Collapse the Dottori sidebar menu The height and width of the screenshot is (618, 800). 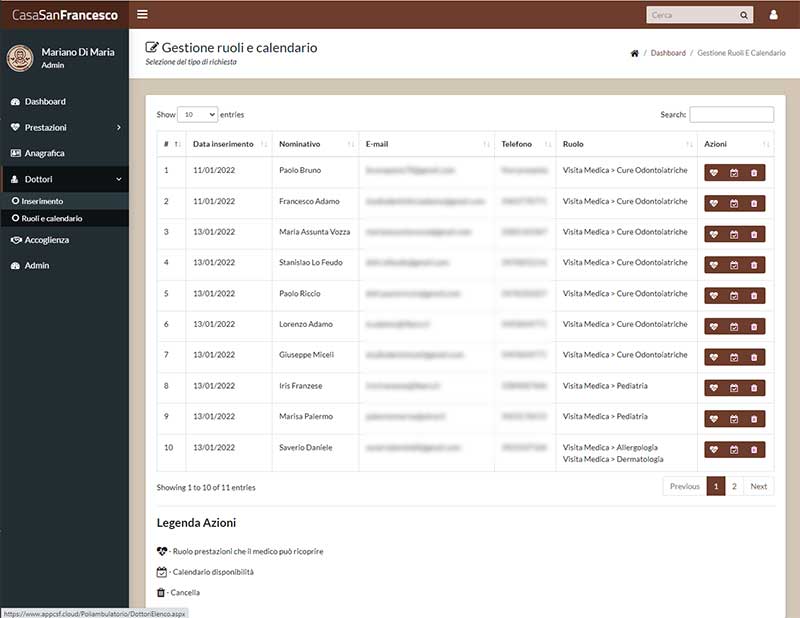64,179
